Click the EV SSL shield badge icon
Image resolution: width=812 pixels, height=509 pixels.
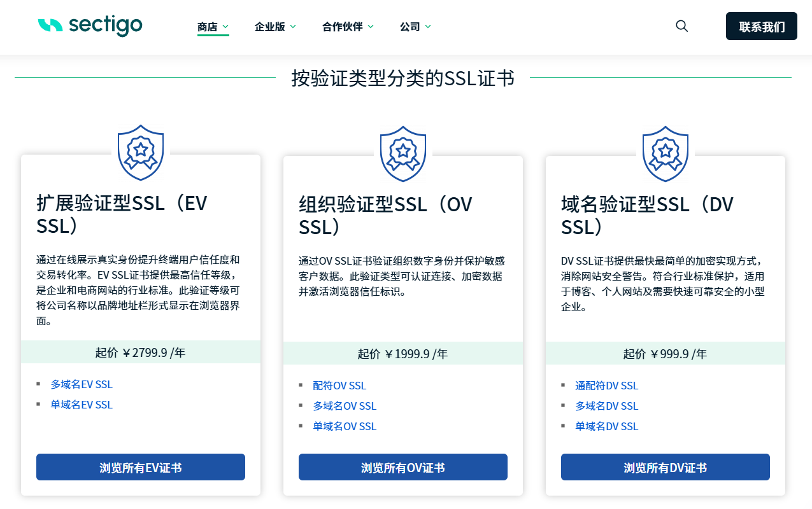(x=141, y=153)
